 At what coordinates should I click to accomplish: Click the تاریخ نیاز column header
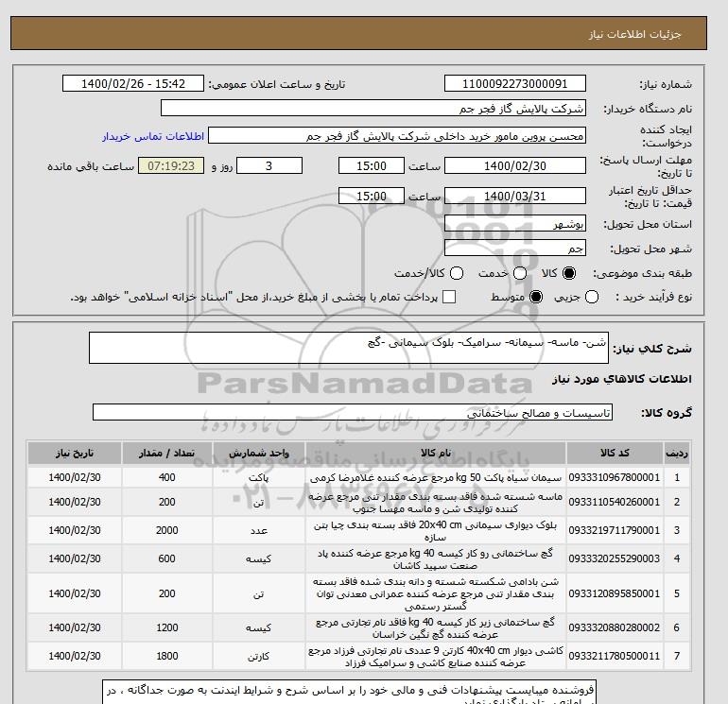point(75,453)
